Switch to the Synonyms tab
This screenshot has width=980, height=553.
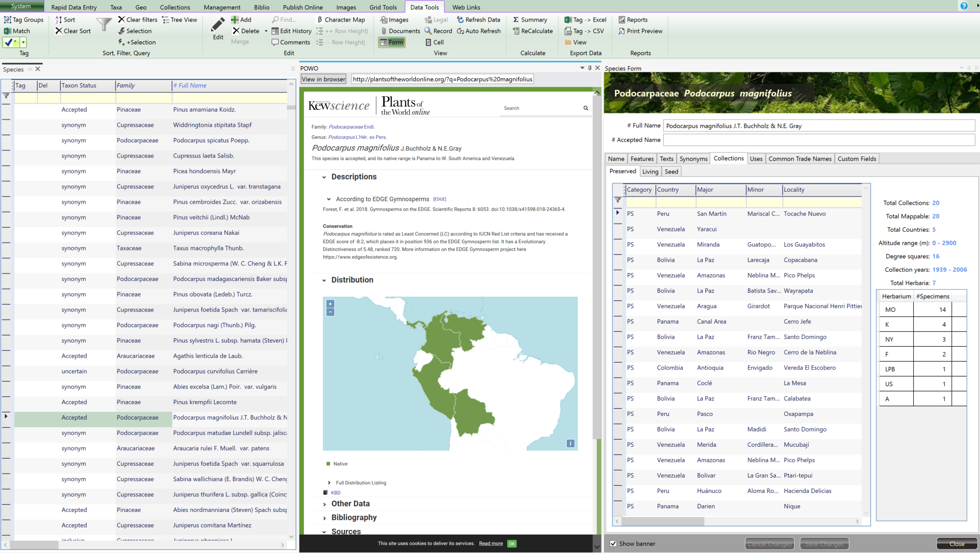click(x=693, y=159)
